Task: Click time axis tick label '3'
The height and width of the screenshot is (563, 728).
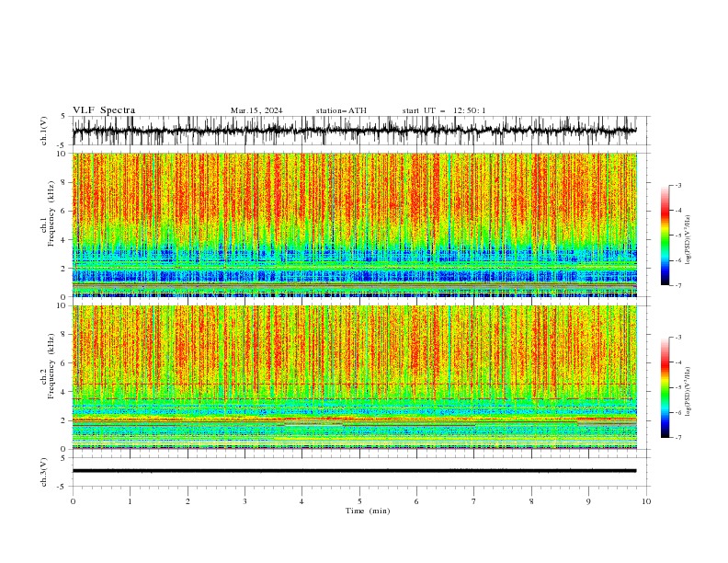Action: pyautogui.click(x=245, y=501)
